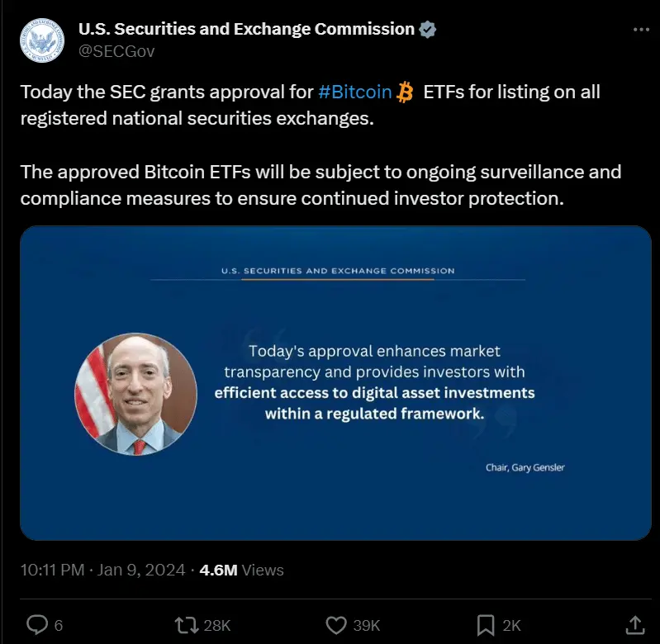
Task: Click the 28K repost count
Action: point(216,625)
